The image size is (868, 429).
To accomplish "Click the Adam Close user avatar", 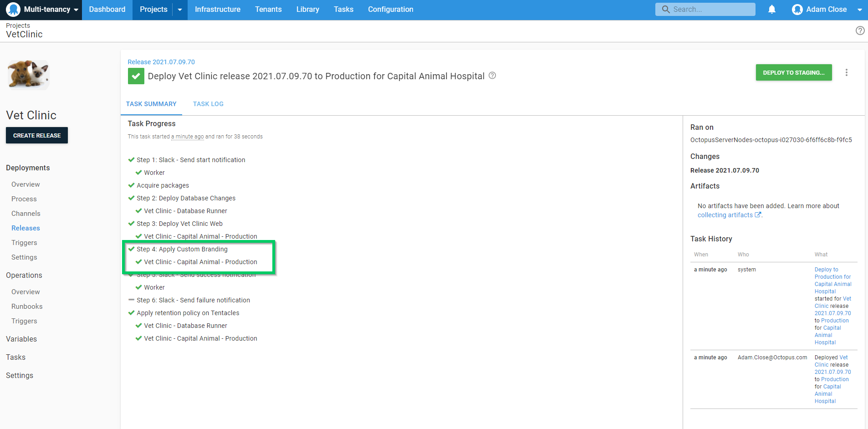I will [797, 10].
